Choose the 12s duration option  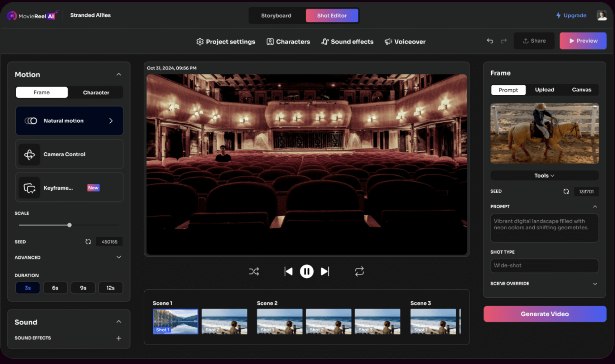[x=110, y=288]
